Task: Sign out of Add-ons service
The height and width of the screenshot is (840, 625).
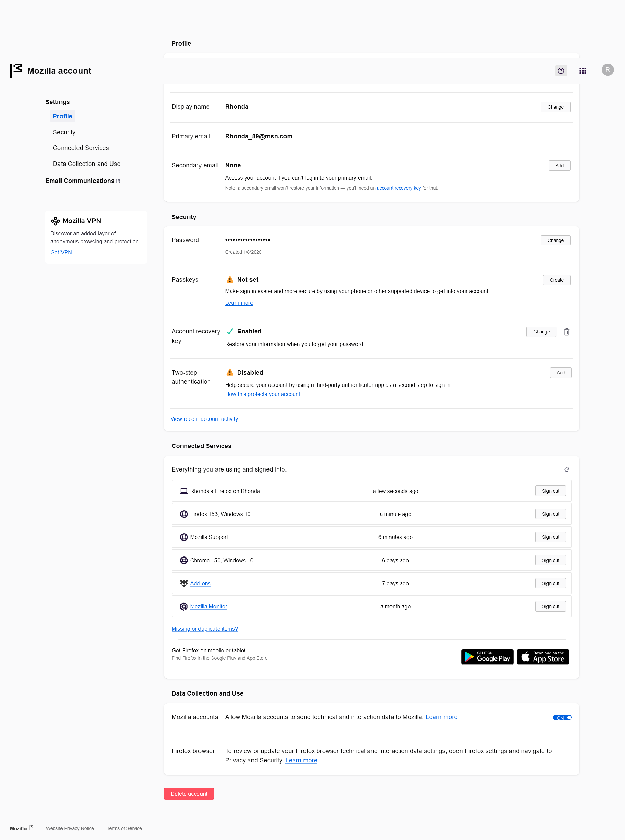Action: [x=550, y=583]
